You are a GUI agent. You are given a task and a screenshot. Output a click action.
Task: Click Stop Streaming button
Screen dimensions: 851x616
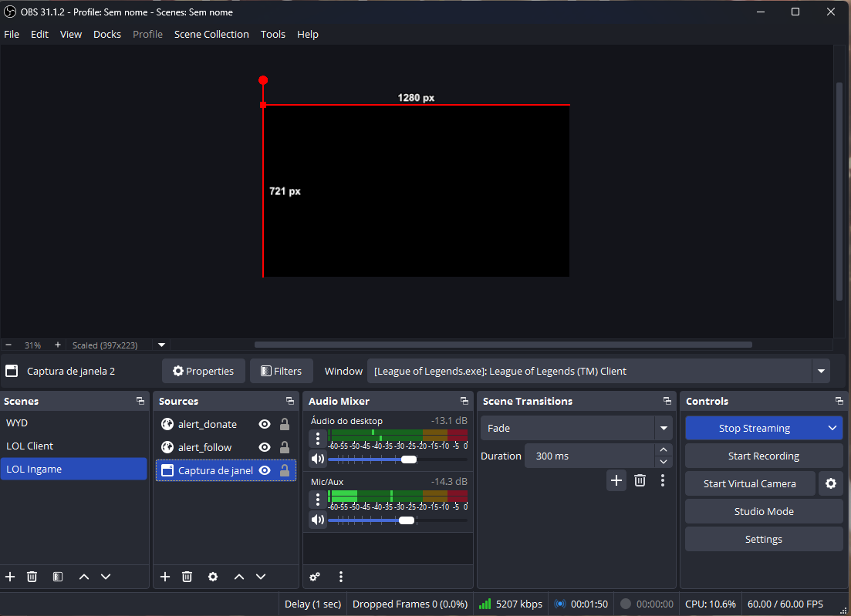click(x=755, y=429)
